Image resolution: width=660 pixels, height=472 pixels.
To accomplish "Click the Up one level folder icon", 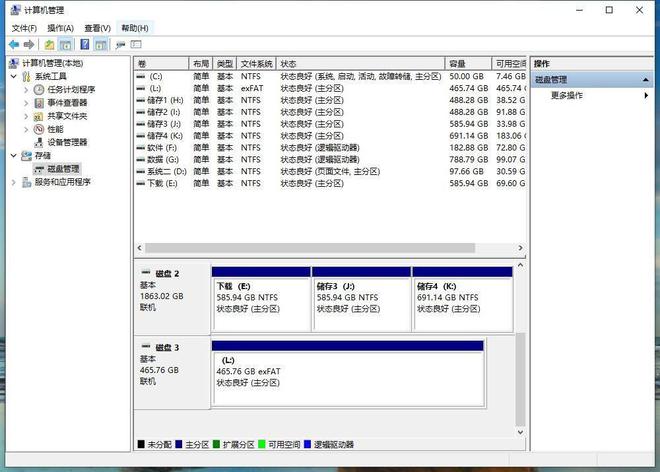I will click(x=49, y=45).
